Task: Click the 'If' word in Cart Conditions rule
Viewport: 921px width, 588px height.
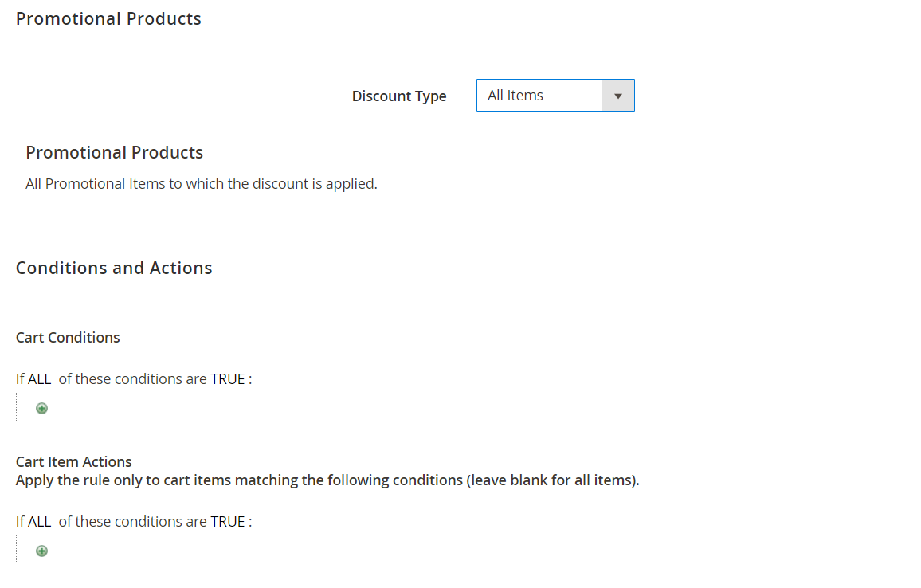Action: click(x=20, y=379)
